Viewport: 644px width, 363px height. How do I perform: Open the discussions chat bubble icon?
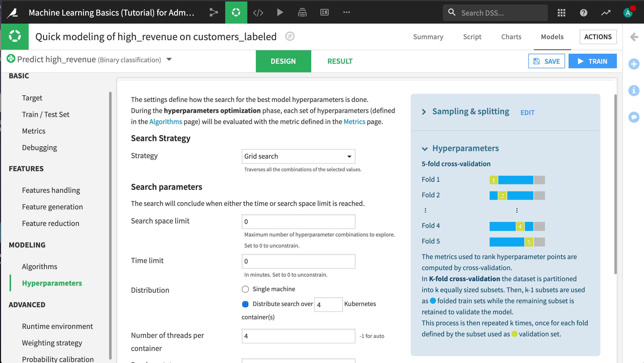pyautogui.click(x=634, y=117)
